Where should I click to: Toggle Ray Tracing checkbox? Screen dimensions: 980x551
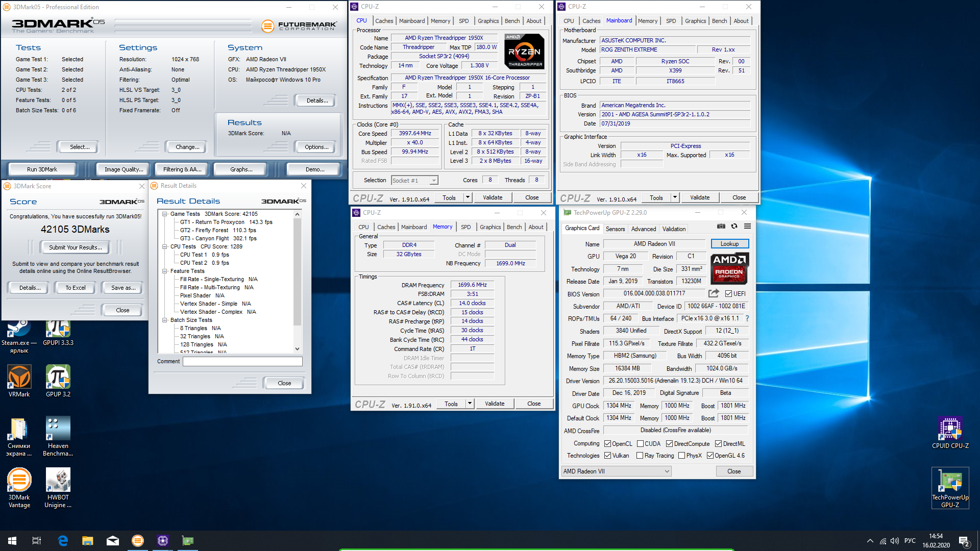click(640, 456)
